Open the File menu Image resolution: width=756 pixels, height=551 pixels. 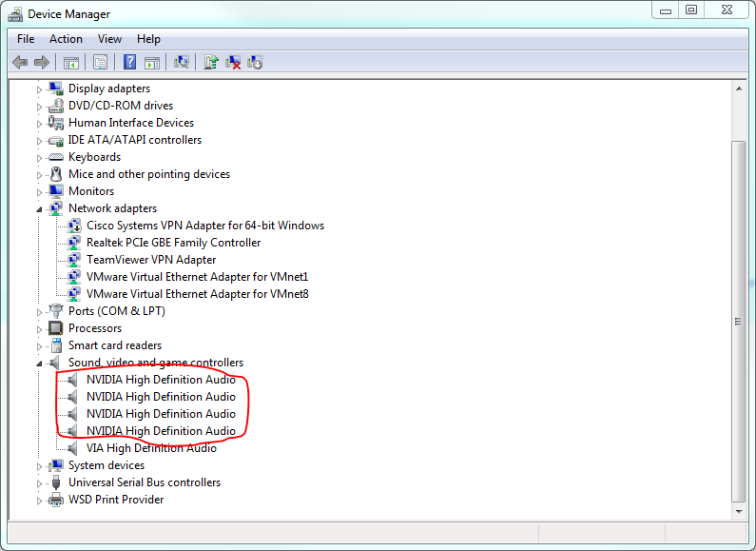[26, 39]
